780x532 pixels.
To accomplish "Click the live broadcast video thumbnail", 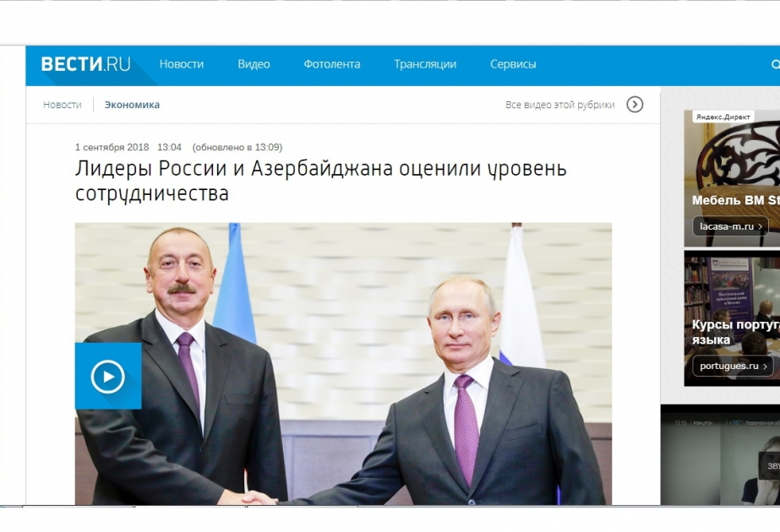I will click(x=720, y=455).
